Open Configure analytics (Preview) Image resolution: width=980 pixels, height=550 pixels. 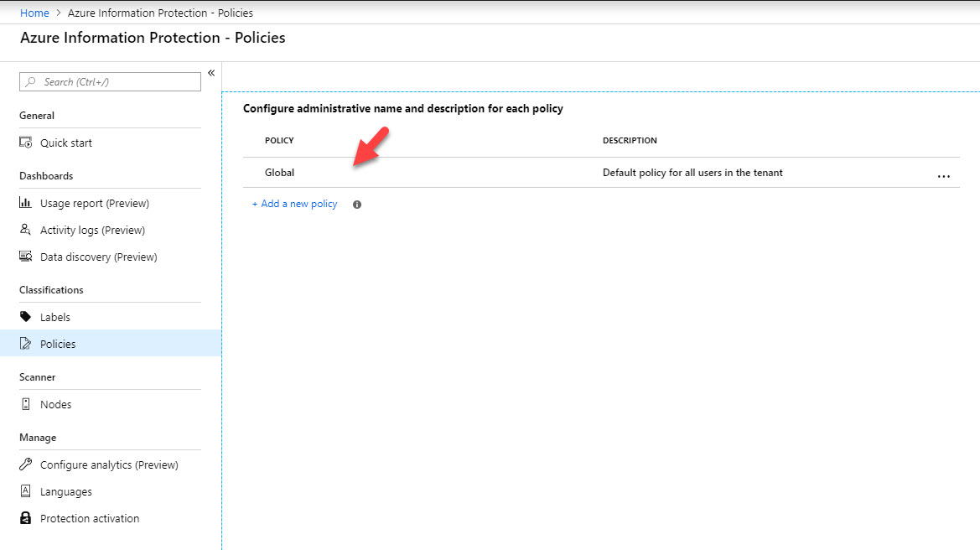110,464
